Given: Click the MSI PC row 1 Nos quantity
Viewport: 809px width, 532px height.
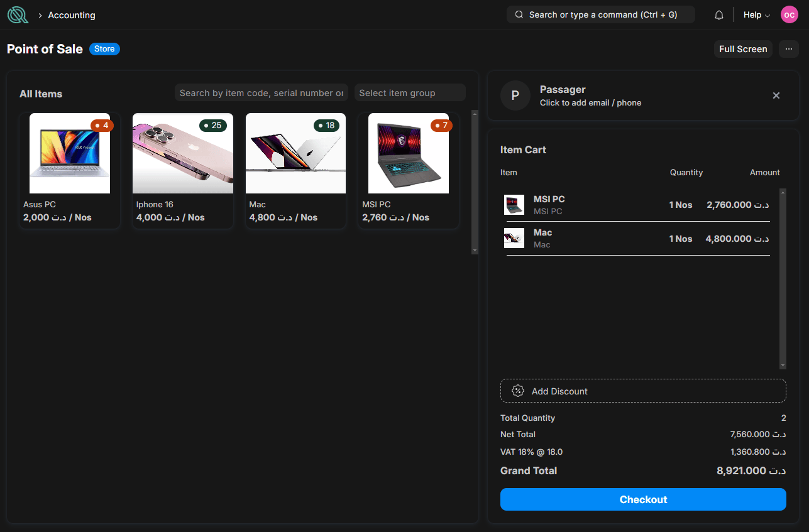Looking at the screenshot, I should (680, 205).
